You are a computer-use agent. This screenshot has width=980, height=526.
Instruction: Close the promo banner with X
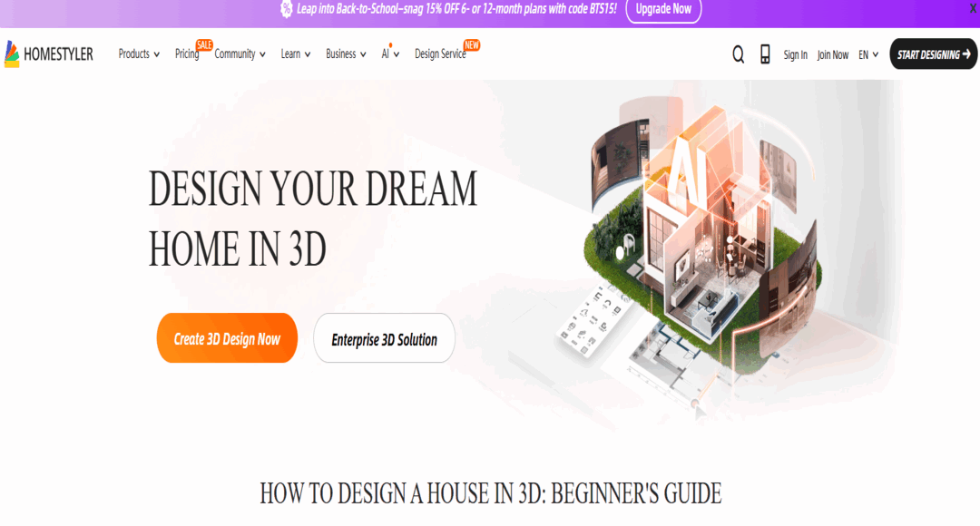point(972,8)
